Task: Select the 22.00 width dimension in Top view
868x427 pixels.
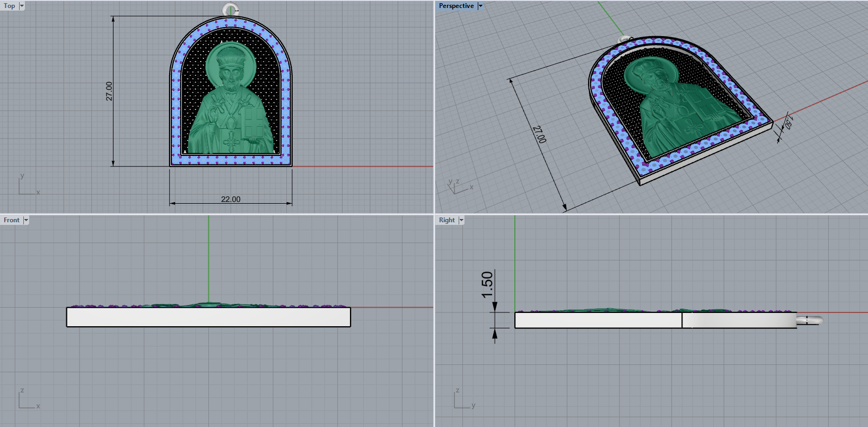Action: click(231, 199)
